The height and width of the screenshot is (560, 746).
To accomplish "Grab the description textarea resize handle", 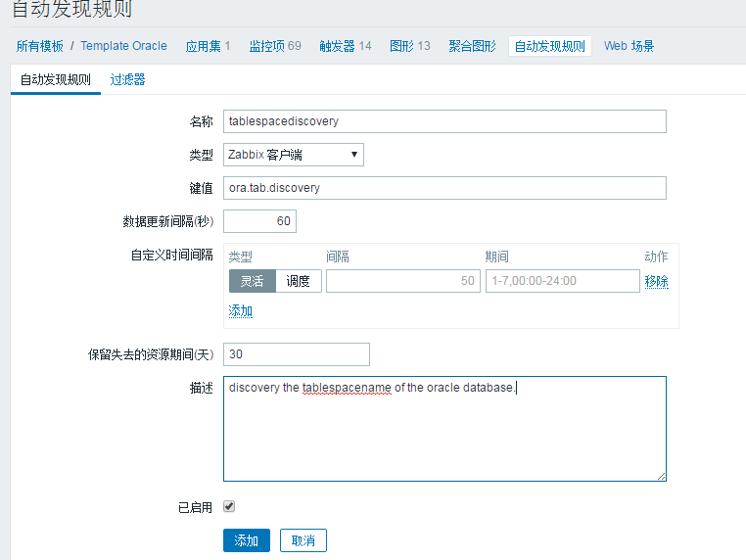I will [661, 476].
